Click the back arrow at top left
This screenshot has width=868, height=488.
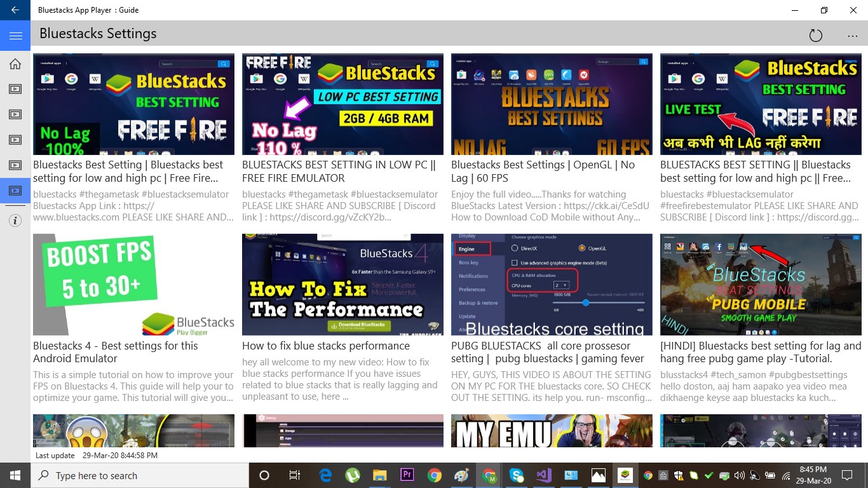point(15,10)
